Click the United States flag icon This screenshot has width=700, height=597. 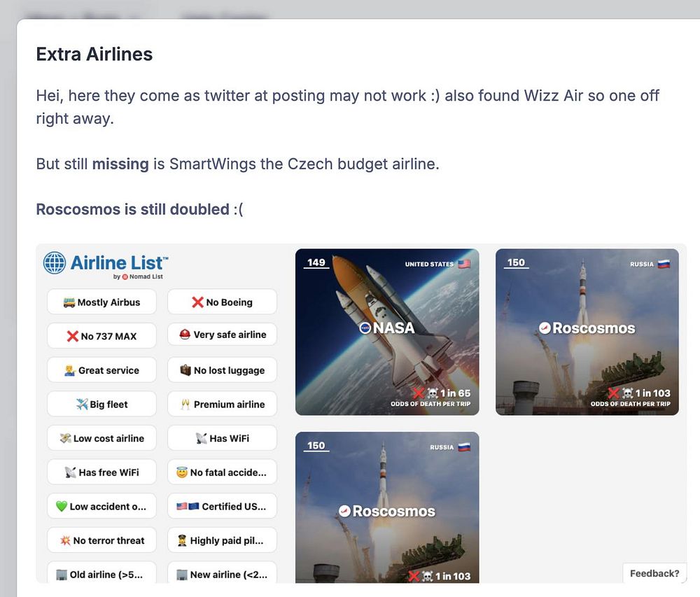tap(464, 264)
